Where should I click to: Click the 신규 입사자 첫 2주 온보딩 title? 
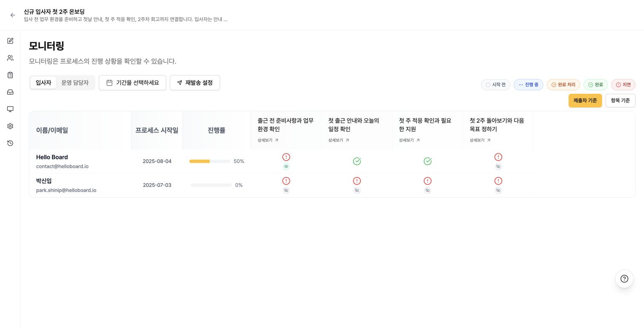[x=54, y=12]
